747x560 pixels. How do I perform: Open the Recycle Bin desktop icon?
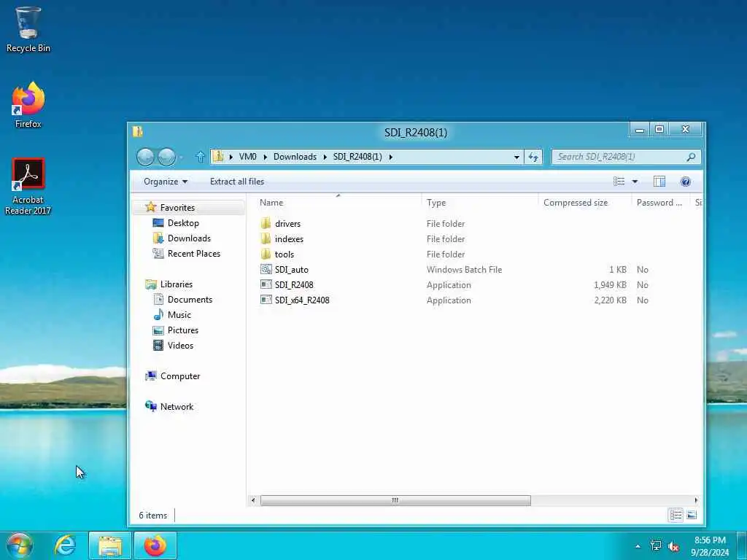[x=28, y=29]
